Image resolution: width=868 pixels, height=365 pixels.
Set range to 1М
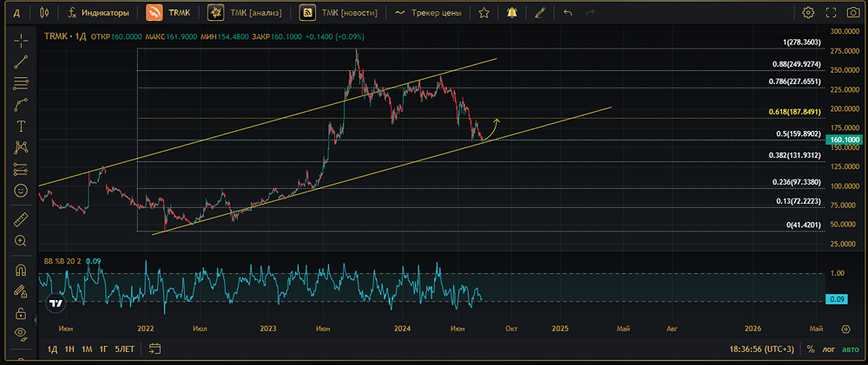tap(87, 349)
